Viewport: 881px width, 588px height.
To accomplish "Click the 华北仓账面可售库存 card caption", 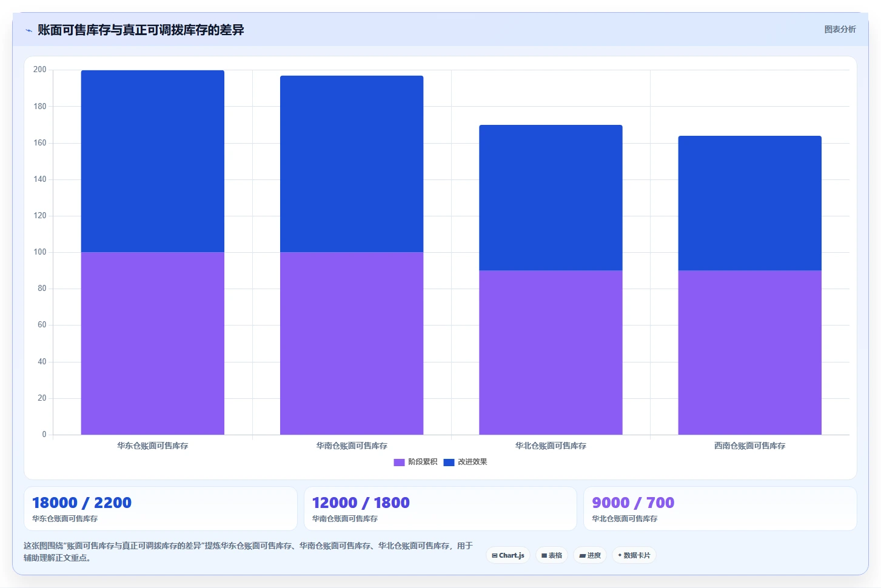I will (x=625, y=519).
